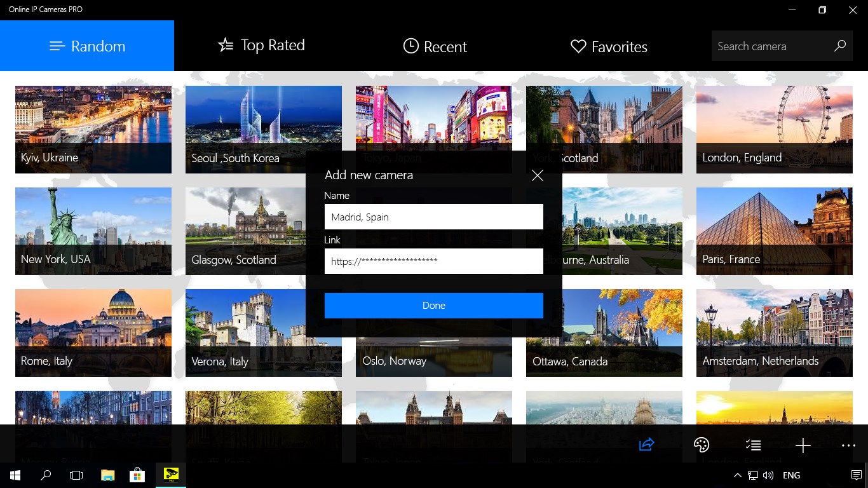Screen dimensions: 868x488
Task: Switch to the Favorites tab
Action: click(x=608, y=46)
